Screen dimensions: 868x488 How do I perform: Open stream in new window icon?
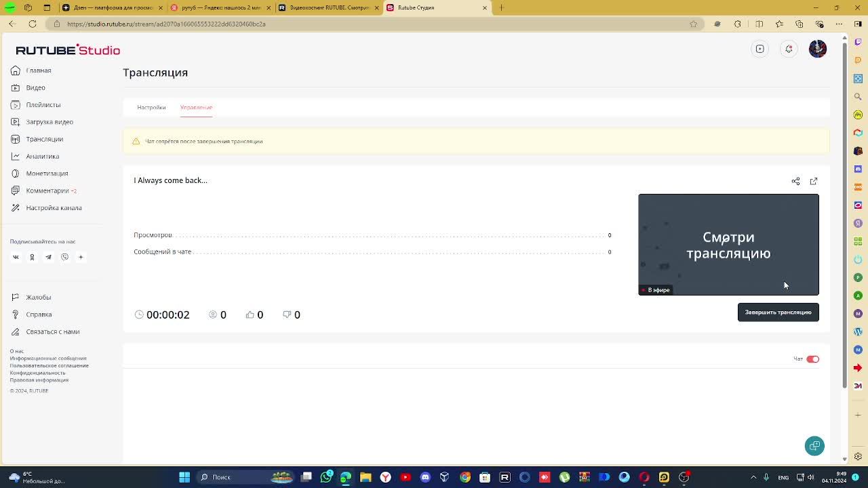[x=814, y=181]
